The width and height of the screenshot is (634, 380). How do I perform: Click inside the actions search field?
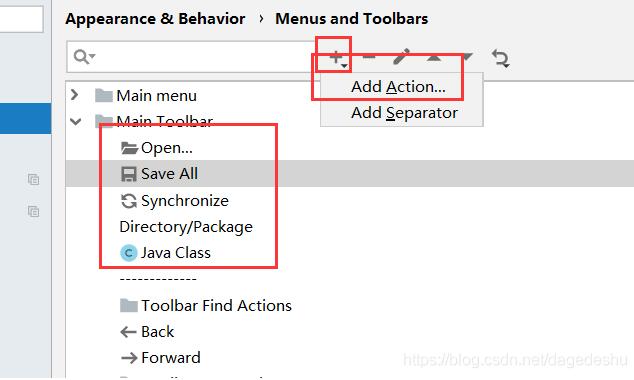click(x=204, y=57)
